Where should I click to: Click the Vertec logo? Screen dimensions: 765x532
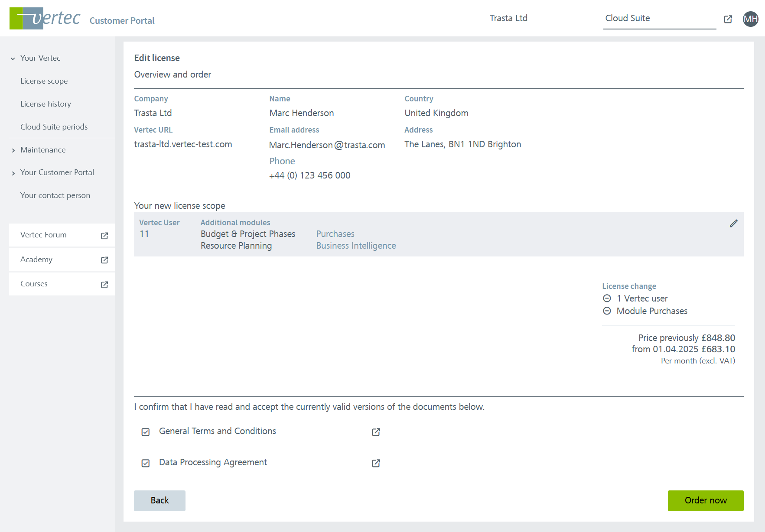click(x=45, y=19)
